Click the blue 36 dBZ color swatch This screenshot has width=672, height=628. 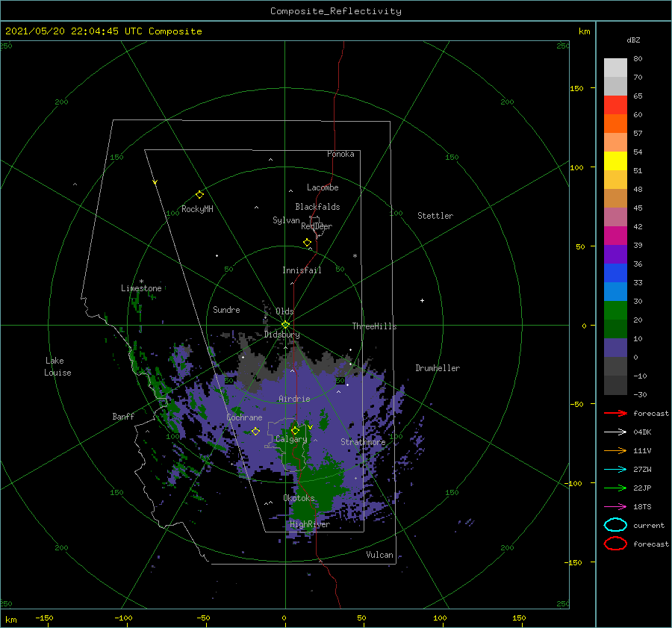point(615,273)
